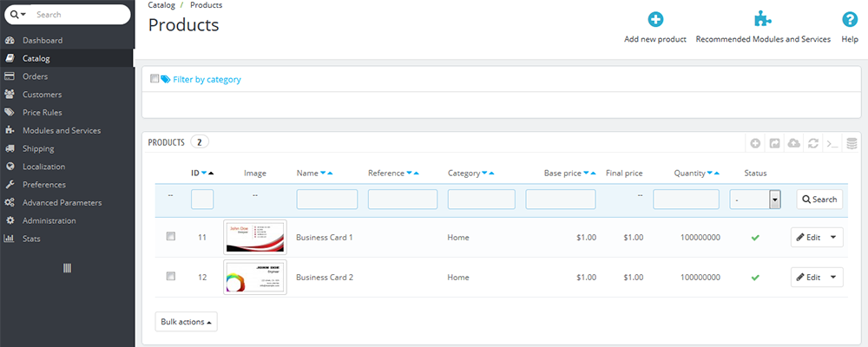Click the Orders credit card icon
This screenshot has width=868, height=347.
click(x=10, y=76)
